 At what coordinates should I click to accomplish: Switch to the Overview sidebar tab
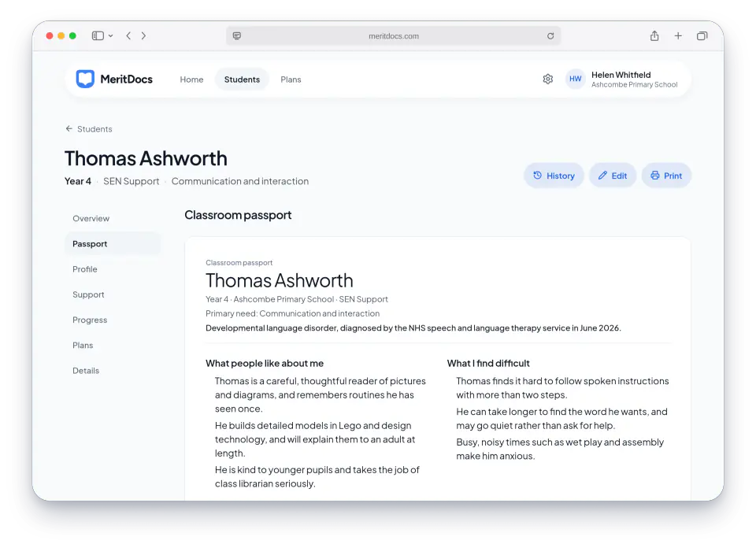[x=113, y=218]
